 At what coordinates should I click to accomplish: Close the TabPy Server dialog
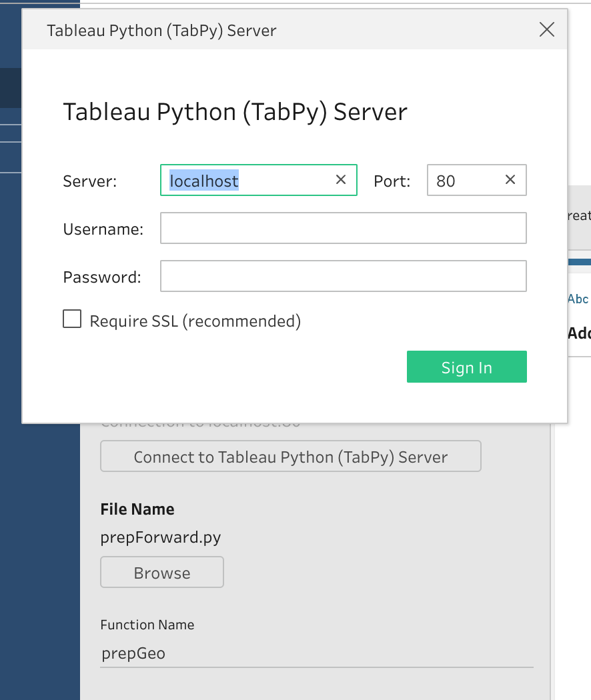[547, 30]
